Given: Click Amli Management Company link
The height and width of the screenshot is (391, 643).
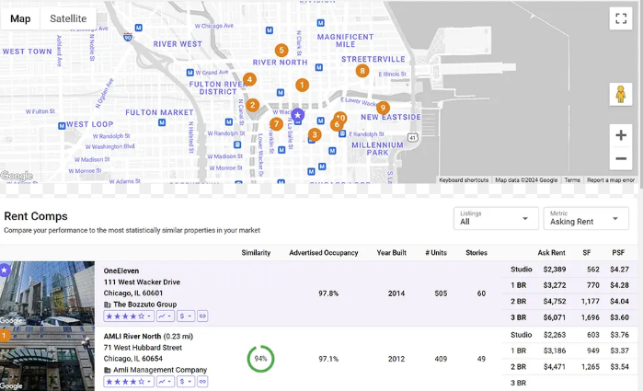Looking at the screenshot, I should pos(160,370).
